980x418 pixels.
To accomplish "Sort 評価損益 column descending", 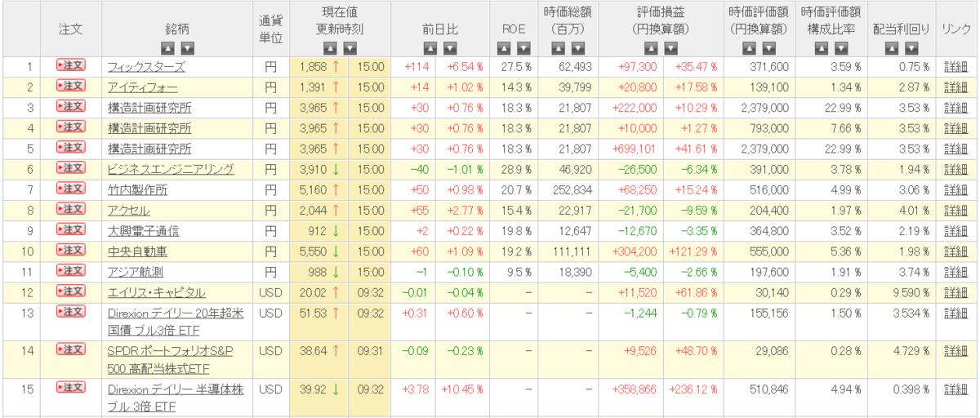I will pyautogui.click(x=671, y=48).
